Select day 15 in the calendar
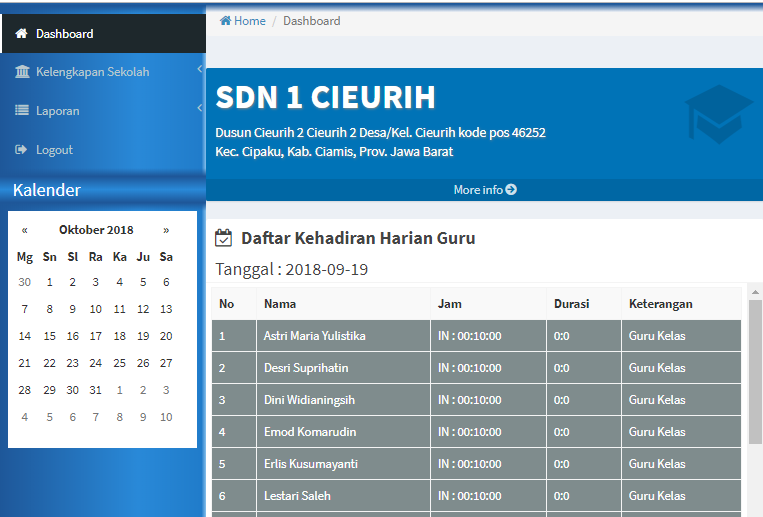763x517 pixels. pyautogui.click(x=50, y=336)
